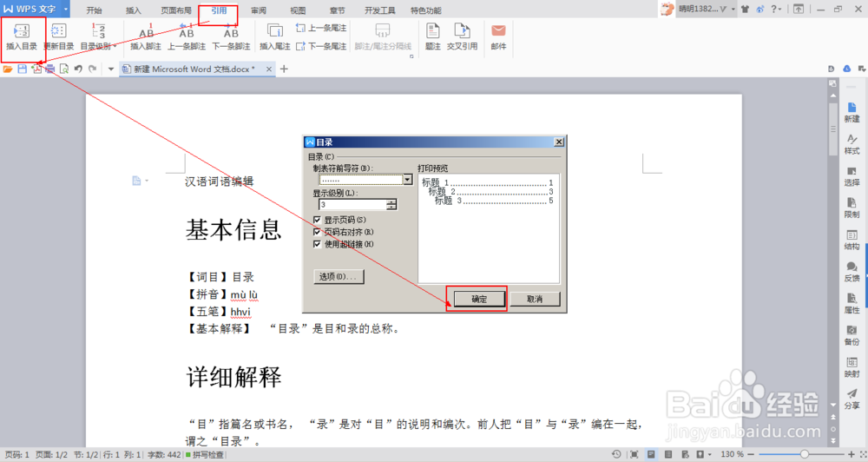Toggle the 页码右对齐 checkbox
The width and height of the screenshot is (868, 462).
pyautogui.click(x=317, y=232)
